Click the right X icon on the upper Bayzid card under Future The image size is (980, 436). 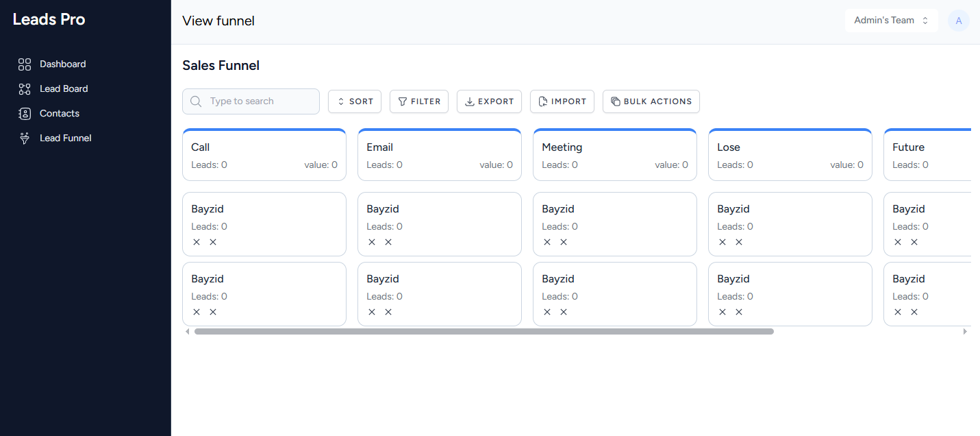pyautogui.click(x=914, y=242)
